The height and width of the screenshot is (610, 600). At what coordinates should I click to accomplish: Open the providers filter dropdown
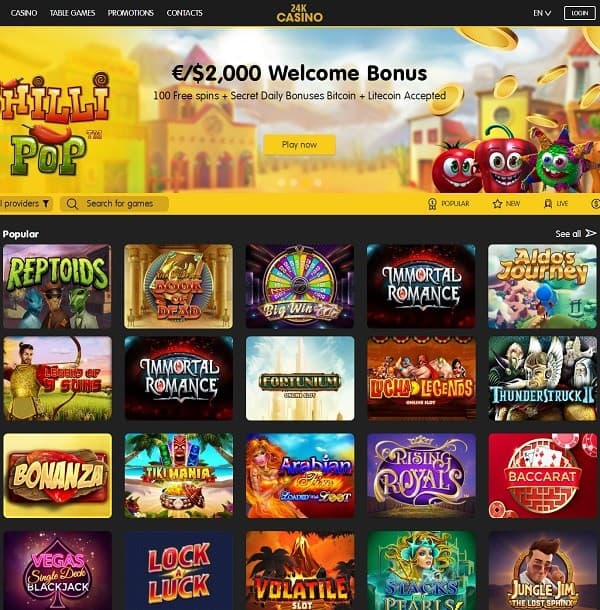click(24, 203)
